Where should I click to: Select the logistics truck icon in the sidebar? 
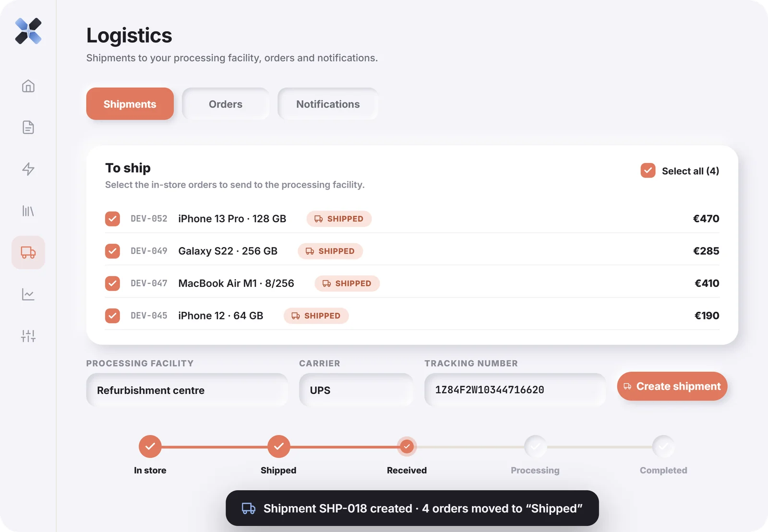[28, 252]
